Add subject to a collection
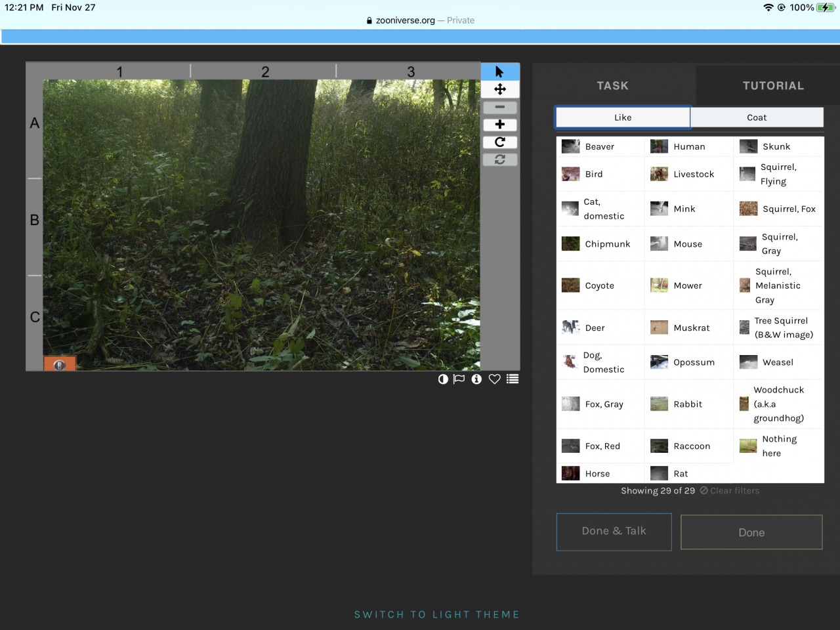Image resolution: width=840 pixels, height=630 pixels. pos(513,379)
